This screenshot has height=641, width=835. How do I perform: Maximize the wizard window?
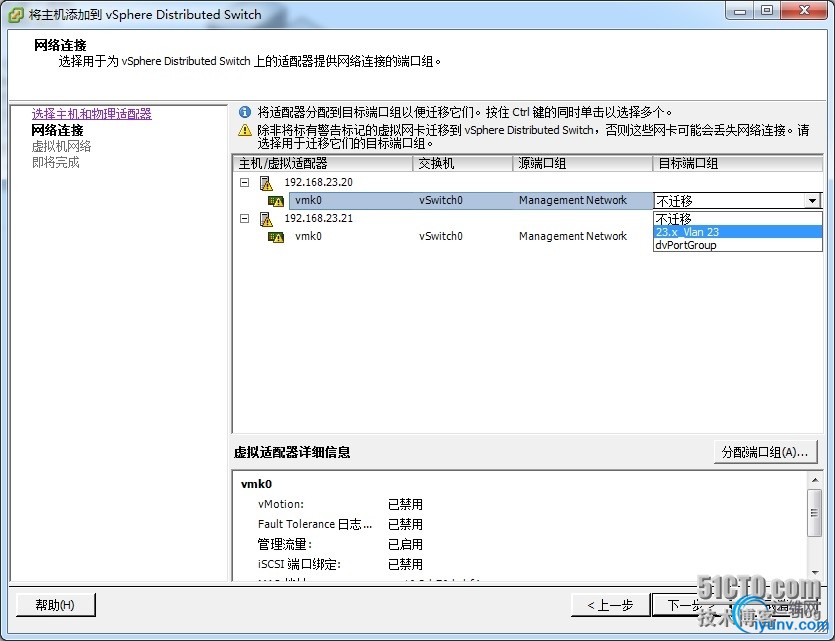point(767,11)
